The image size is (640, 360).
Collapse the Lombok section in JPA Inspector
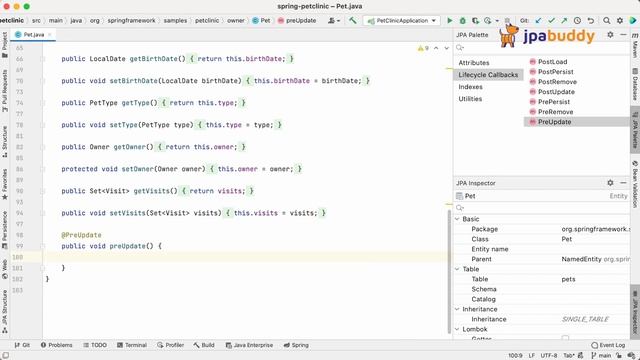(457, 329)
